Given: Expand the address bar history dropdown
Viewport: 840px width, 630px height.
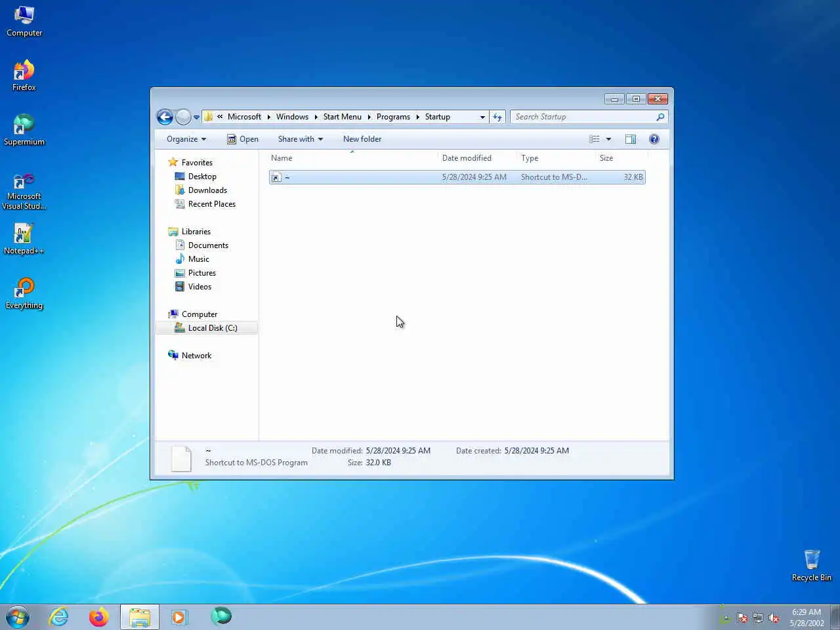Looking at the screenshot, I should (482, 117).
